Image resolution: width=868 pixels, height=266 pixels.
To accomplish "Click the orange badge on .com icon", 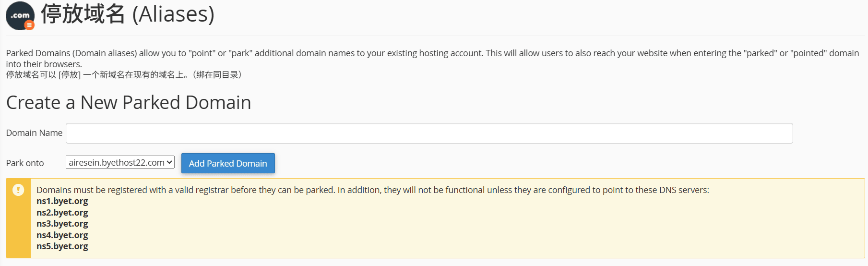I will click(29, 25).
